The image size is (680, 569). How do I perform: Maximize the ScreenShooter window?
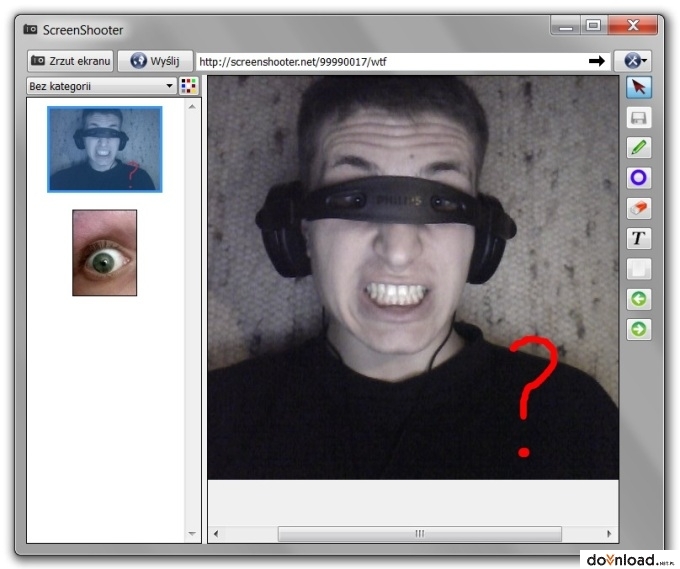[x=593, y=25]
